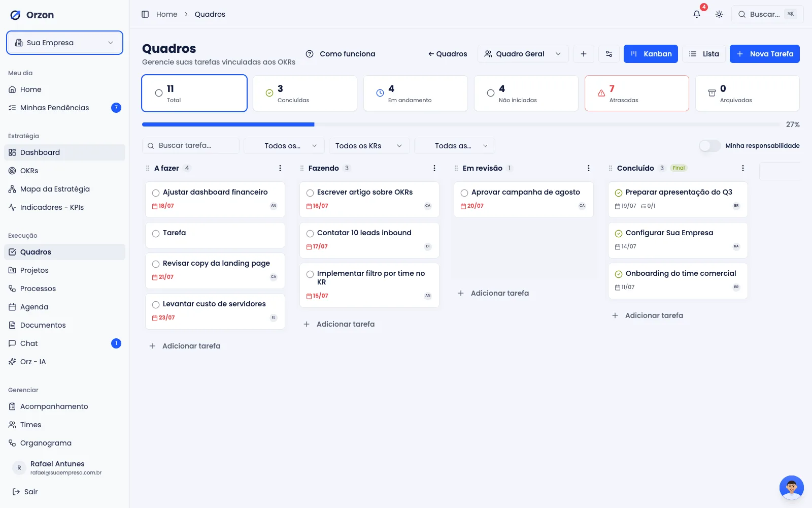Click the Arquivadas archive card

(x=747, y=93)
